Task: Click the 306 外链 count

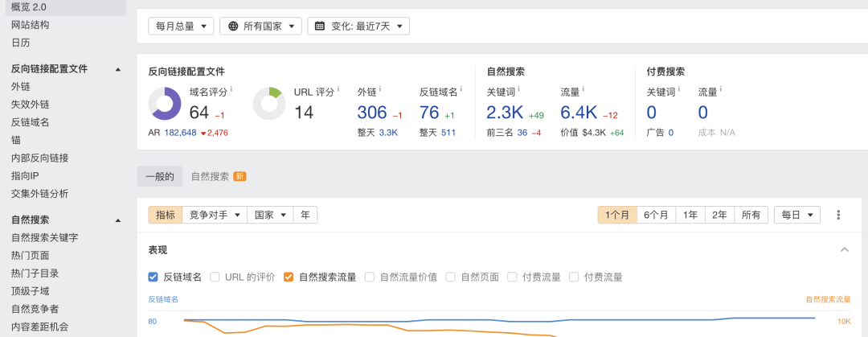Action: pyautogui.click(x=372, y=113)
